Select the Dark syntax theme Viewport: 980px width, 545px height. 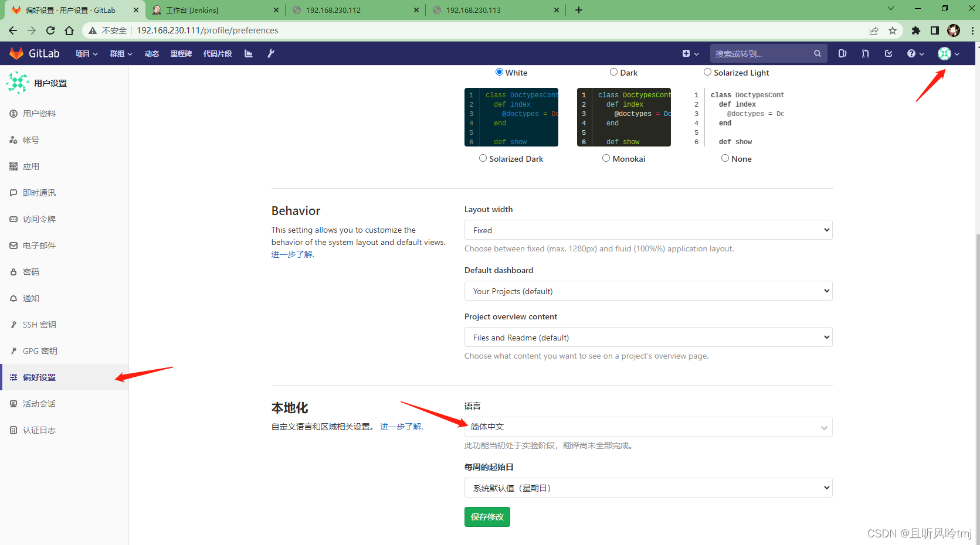click(613, 72)
